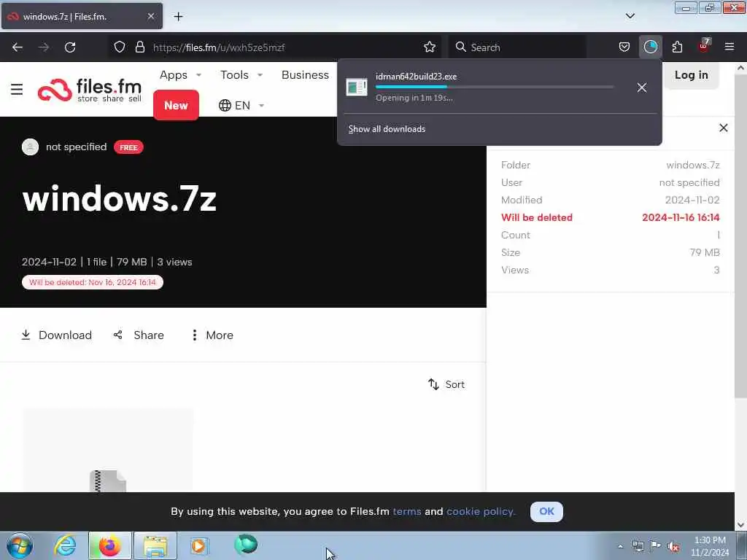Open the tracking protection shield icon

point(120,47)
